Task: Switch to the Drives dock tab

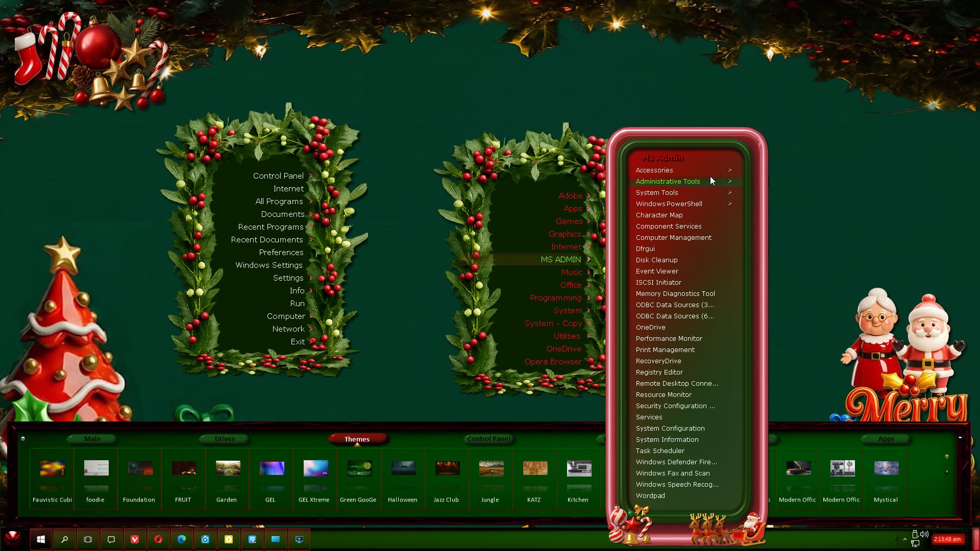Action: coord(225,439)
